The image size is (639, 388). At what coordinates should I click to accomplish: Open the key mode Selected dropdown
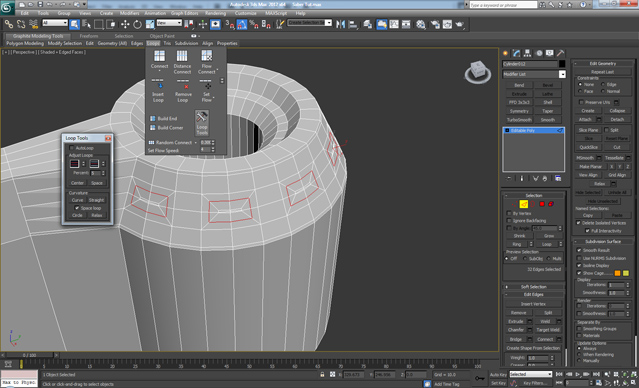click(x=530, y=374)
